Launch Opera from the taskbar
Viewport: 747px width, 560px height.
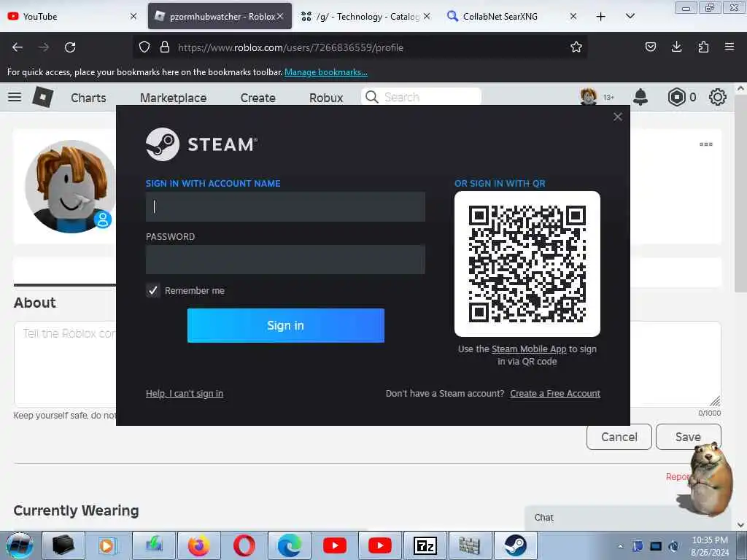point(244,545)
